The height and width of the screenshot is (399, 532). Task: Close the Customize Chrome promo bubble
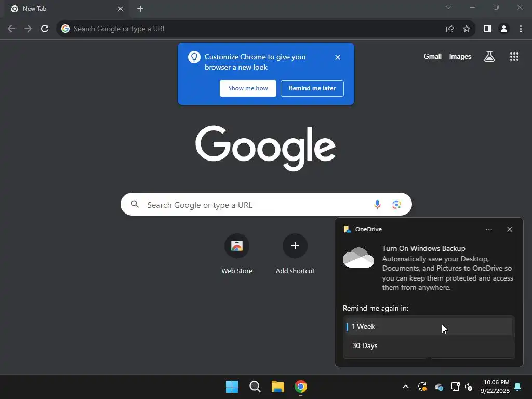click(337, 57)
